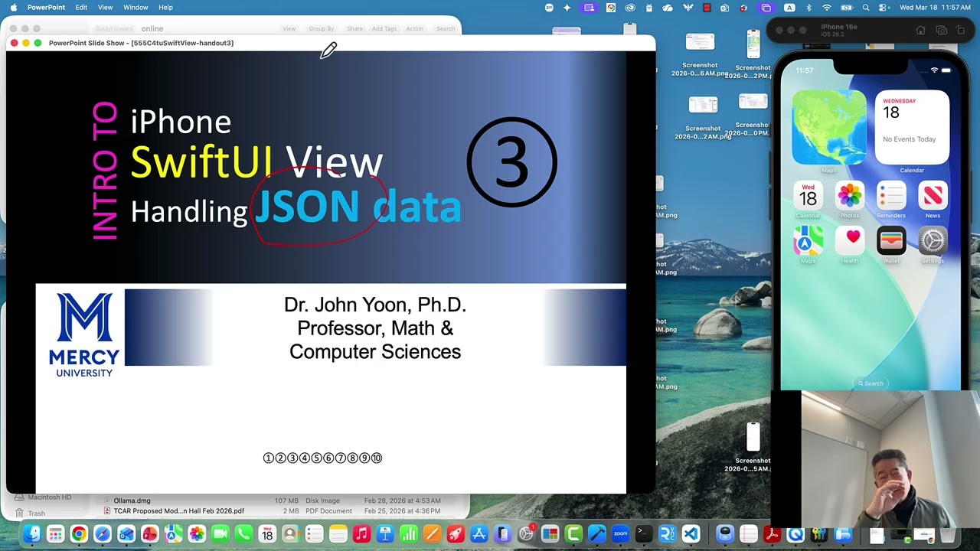
Task: Open Reminders app in iPhone simulator
Action: (891, 197)
